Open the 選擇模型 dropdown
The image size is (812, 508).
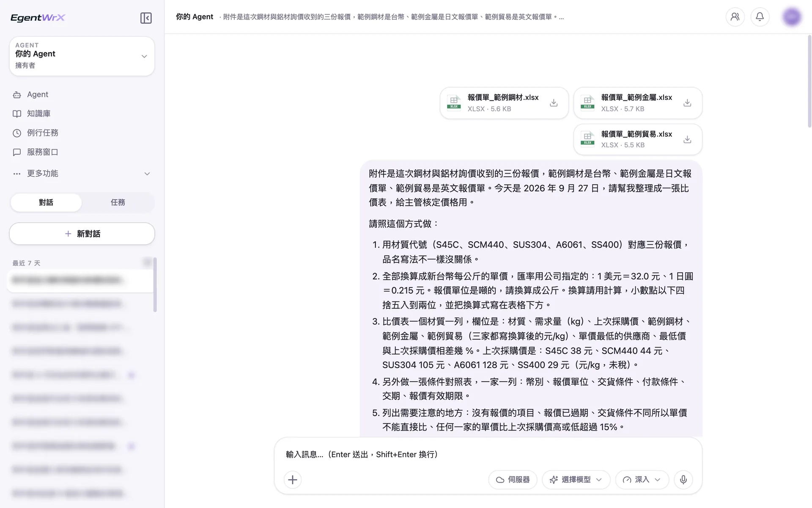tap(576, 480)
